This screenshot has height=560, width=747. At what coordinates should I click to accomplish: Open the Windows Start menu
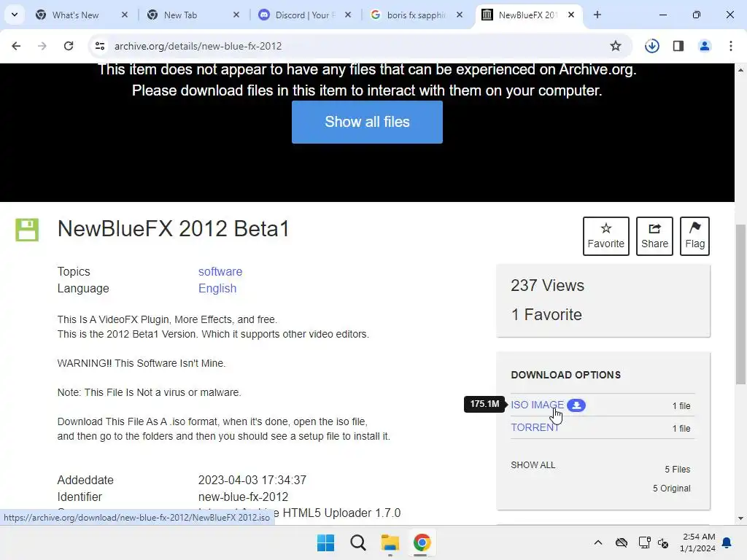tap(326, 542)
